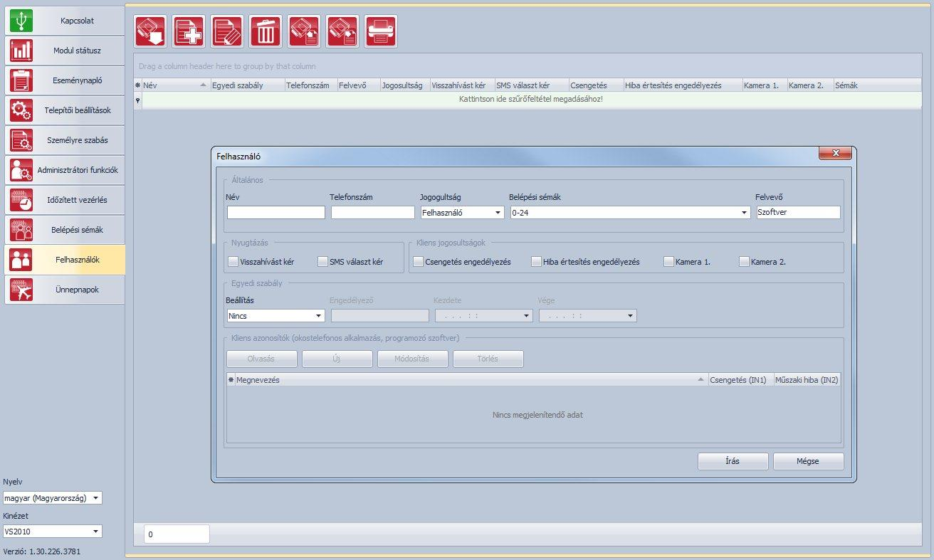
Task: Switch to Időzített vezérlés section
Action: click(65, 200)
